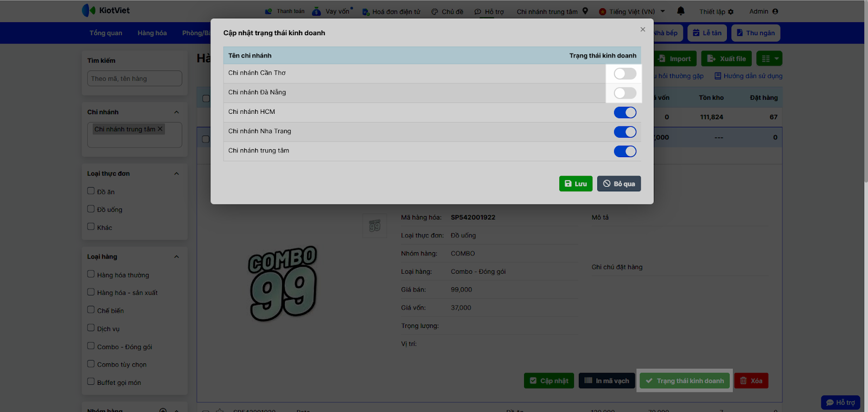Check the Hàng hóa - sản xuất checkbox
The image size is (868, 412).
91,292
